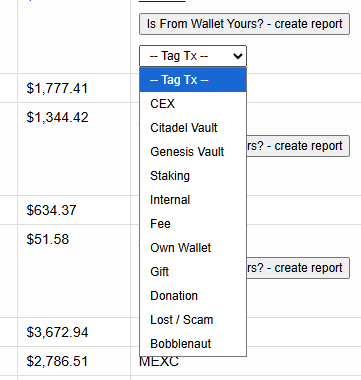Viewport: 361px width, 380px height.
Task: Select Citadel Vault tag option
Action: coord(193,128)
